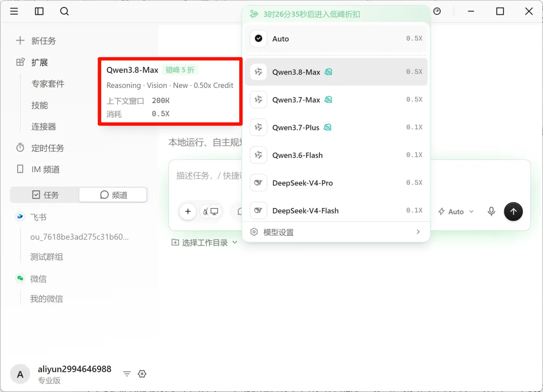Choose Qwen3.7-Plus from model list

point(336,128)
